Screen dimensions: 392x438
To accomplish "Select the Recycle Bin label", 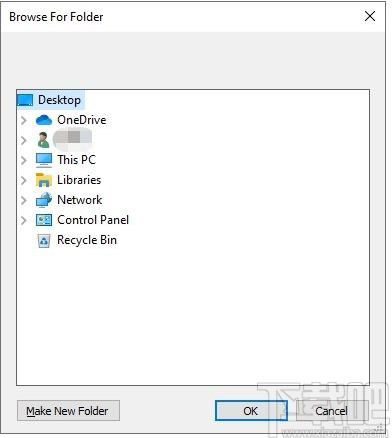I will [87, 240].
